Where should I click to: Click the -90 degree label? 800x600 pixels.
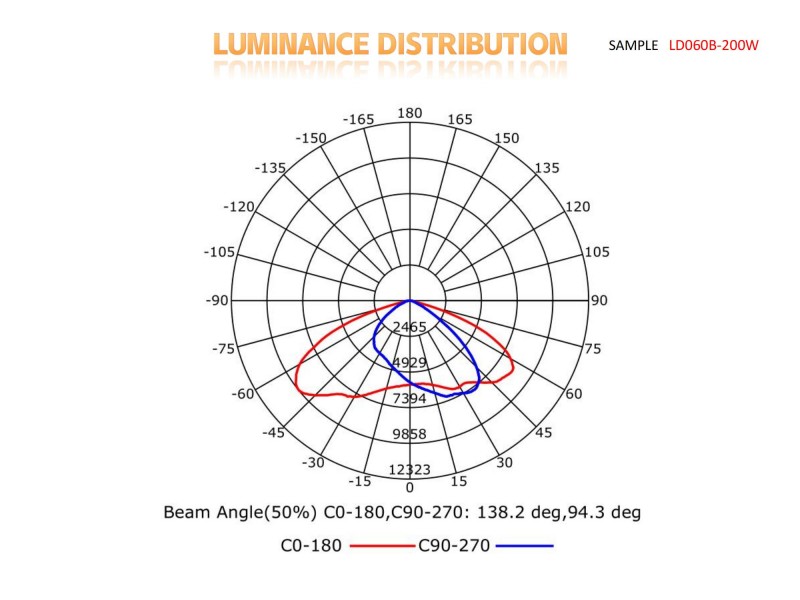[x=217, y=301]
